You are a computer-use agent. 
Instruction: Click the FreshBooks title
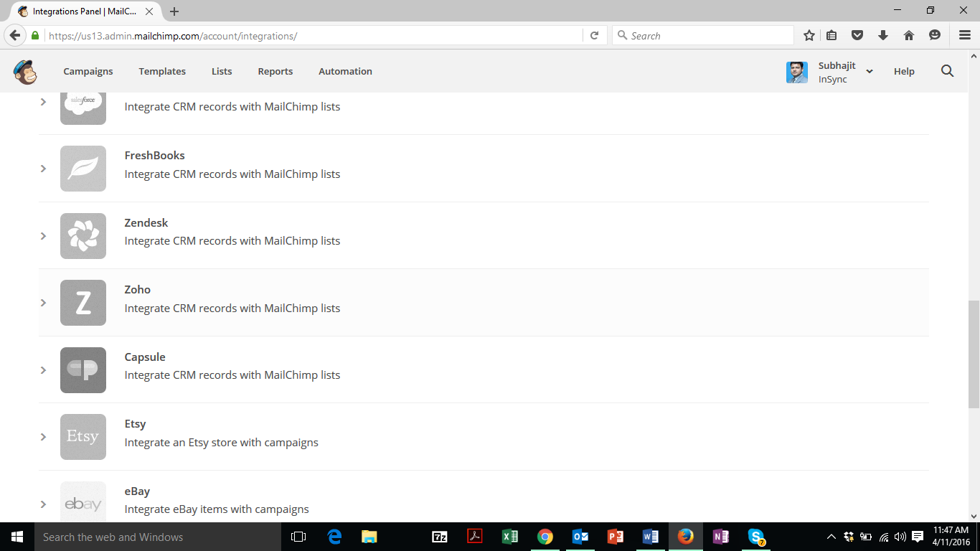[154, 155]
